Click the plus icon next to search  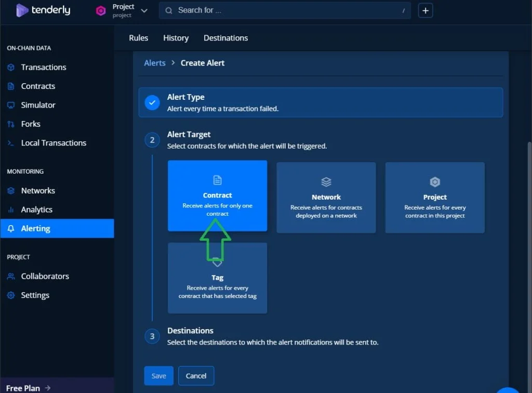tap(425, 10)
